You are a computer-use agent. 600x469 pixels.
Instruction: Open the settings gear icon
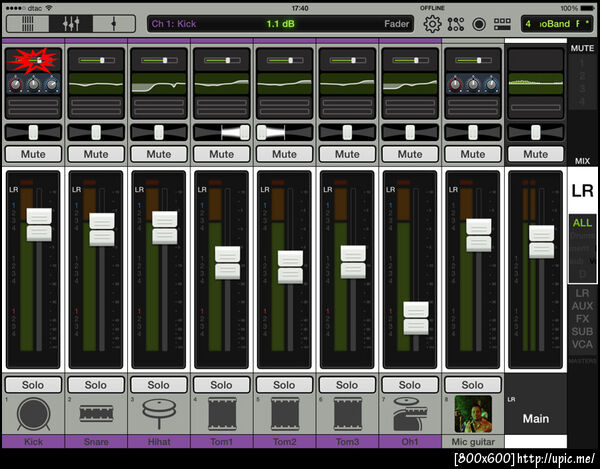tap(432, 24)
